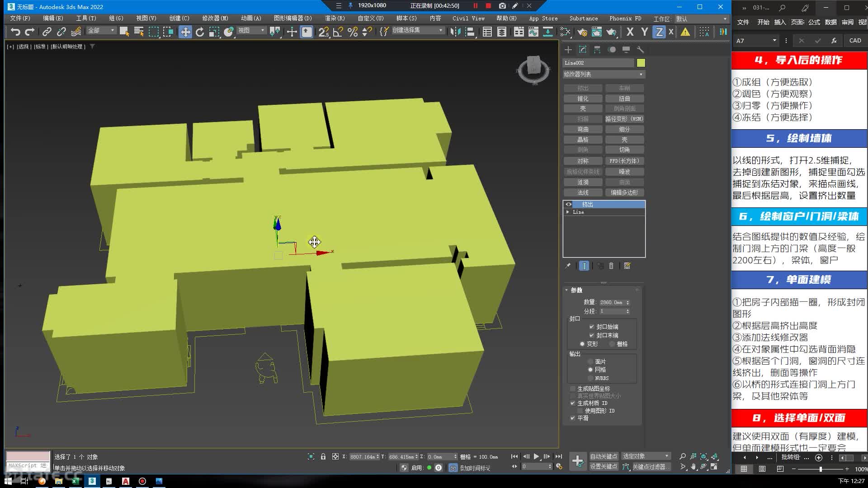
Task: Toggle Angle Snap icon
Action: click(x=338, y=32)
